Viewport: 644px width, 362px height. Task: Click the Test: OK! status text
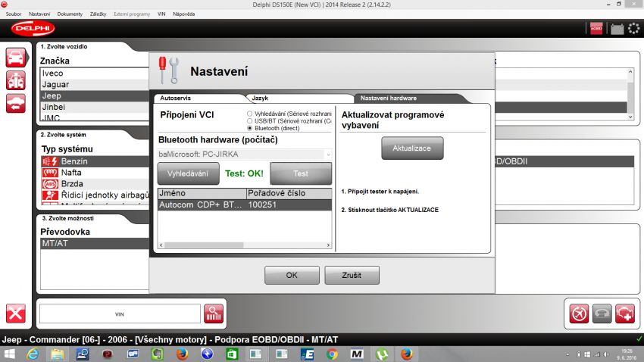coord(245,173)
